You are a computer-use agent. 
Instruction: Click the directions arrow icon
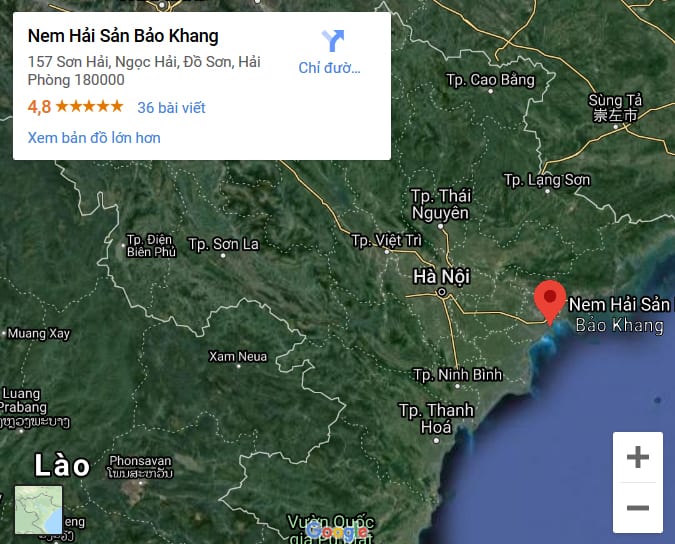(x=333, y=40)
